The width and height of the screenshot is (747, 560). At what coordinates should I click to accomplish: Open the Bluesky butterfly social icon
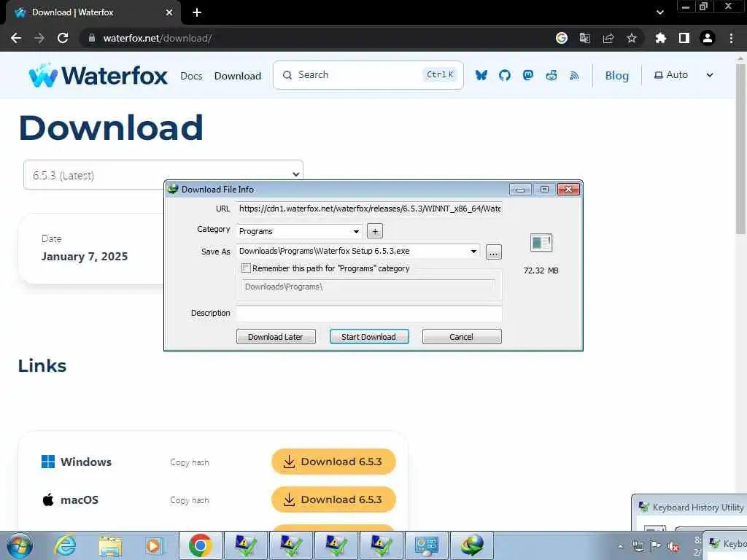pos(481,75)
